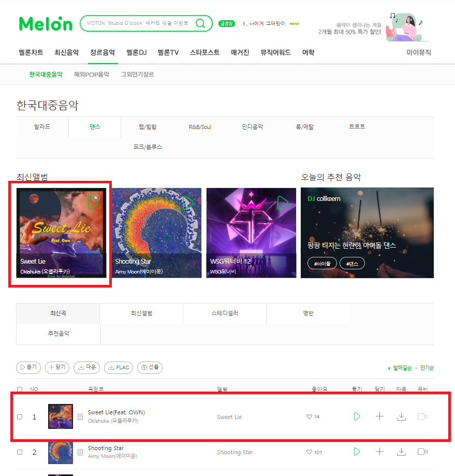The height and width of the screenshot is (476, 455).
Task: Download the Sweet Lie track
Action: tap(401, 416)
